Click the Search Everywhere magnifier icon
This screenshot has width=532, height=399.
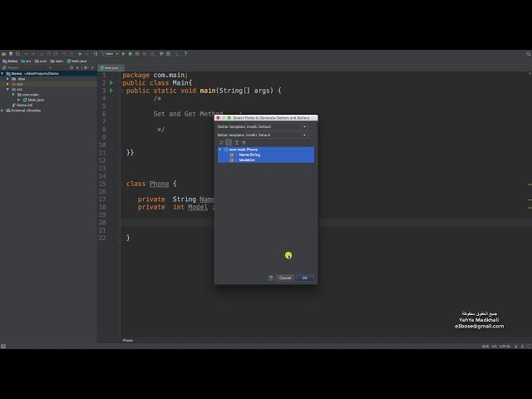click(529, 53)
